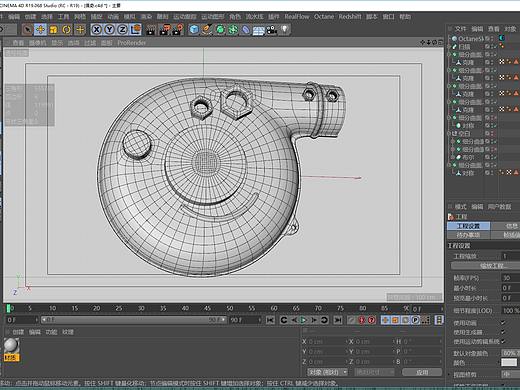Screen dimensions: 520x390
Task: Toggle the 使用动画 checkbox
Action: coord(503,323)
